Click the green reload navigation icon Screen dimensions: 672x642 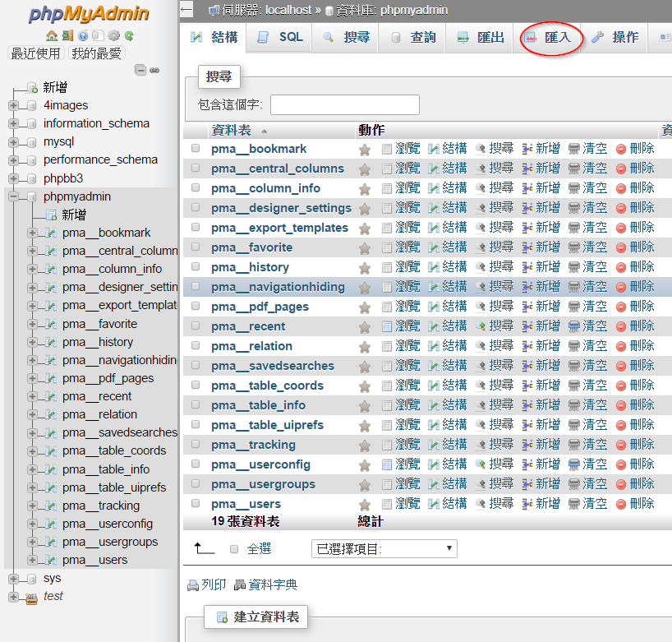point(129,36)
